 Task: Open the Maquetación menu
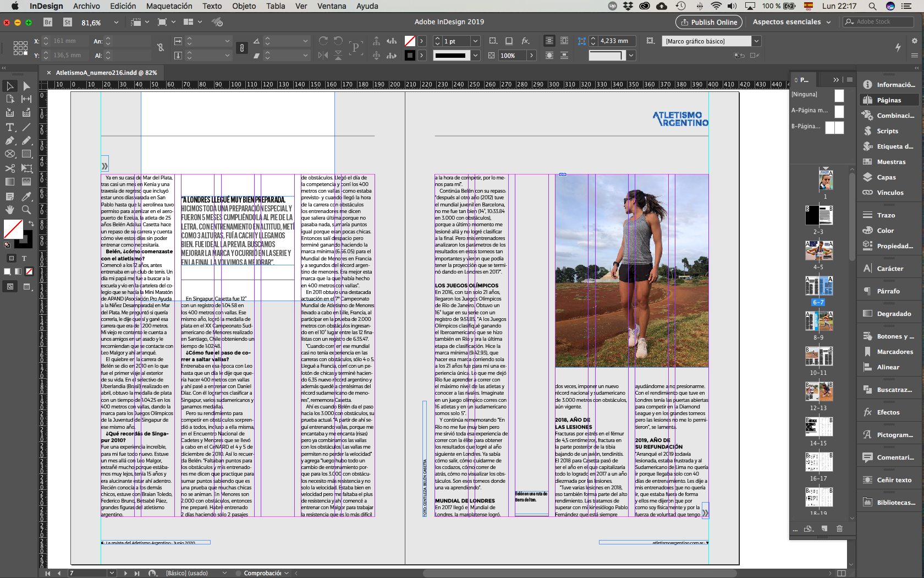click(169, 6)
